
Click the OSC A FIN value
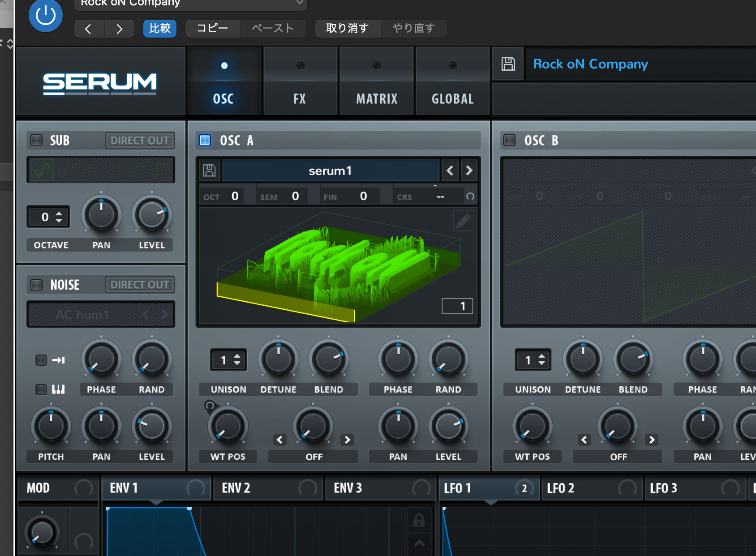click(x=363, y=196)
